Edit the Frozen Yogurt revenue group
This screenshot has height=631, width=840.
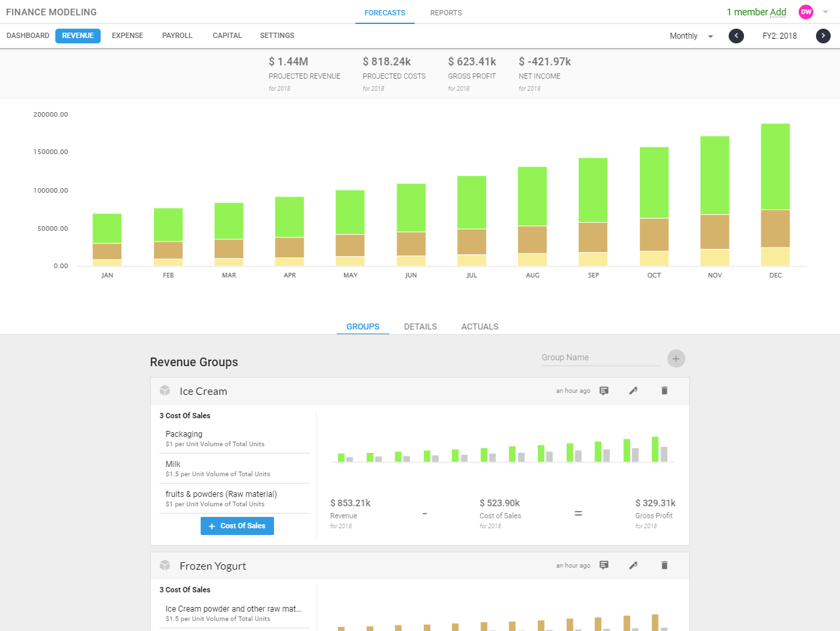[633, 566]
